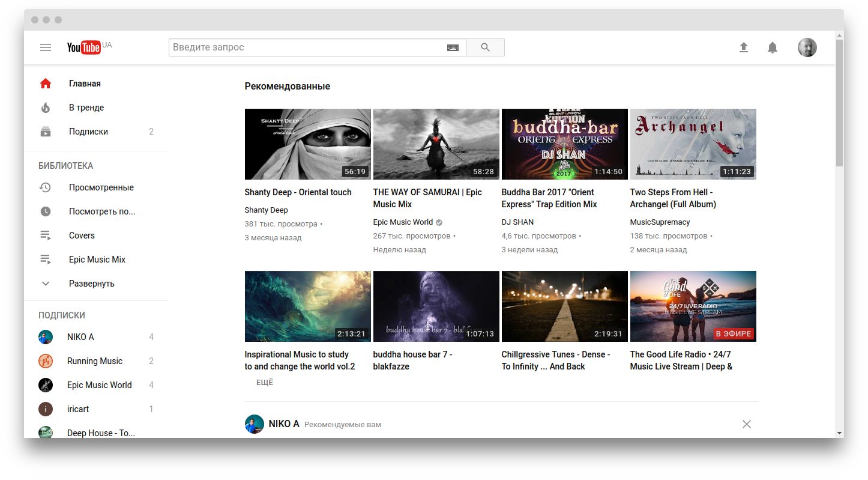Open В тренде trending section
868x480 pixels.
click(x=87, y=107)
